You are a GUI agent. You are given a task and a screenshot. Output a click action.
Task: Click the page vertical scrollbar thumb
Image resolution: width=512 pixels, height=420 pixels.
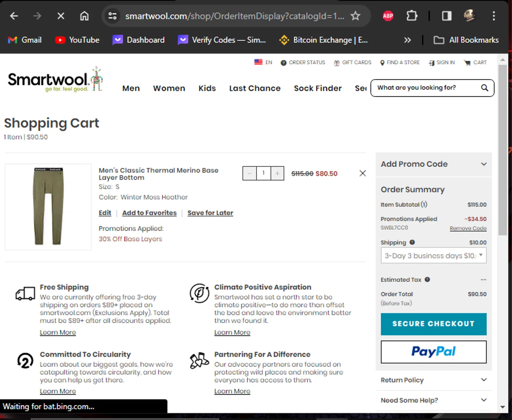[x=502, y=150]
